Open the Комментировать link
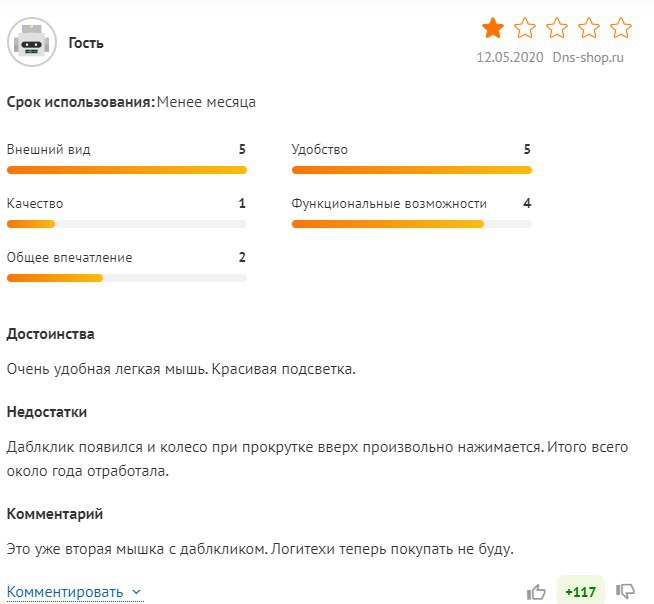Image resolution: width=654 pixels, height=604 pixels. click(x=65, y=592)
